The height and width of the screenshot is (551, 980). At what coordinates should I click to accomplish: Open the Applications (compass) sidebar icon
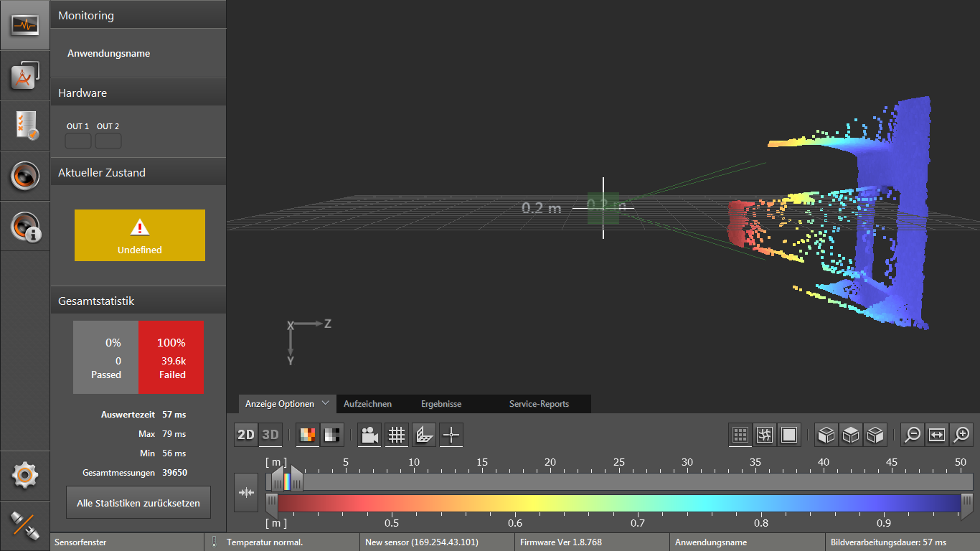pyautogui.click(x=24, y=75)
